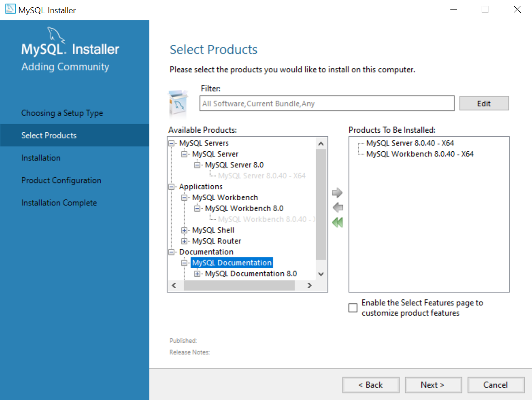
Task: Click the vertical scrollbar down arrow
Action: (321, 274)
